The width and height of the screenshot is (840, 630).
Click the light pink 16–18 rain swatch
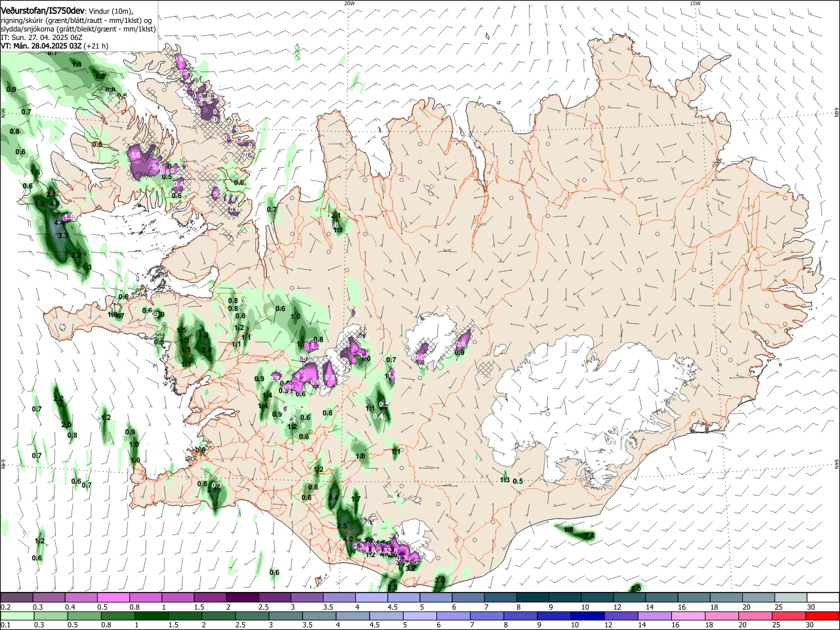pos(688,616)
